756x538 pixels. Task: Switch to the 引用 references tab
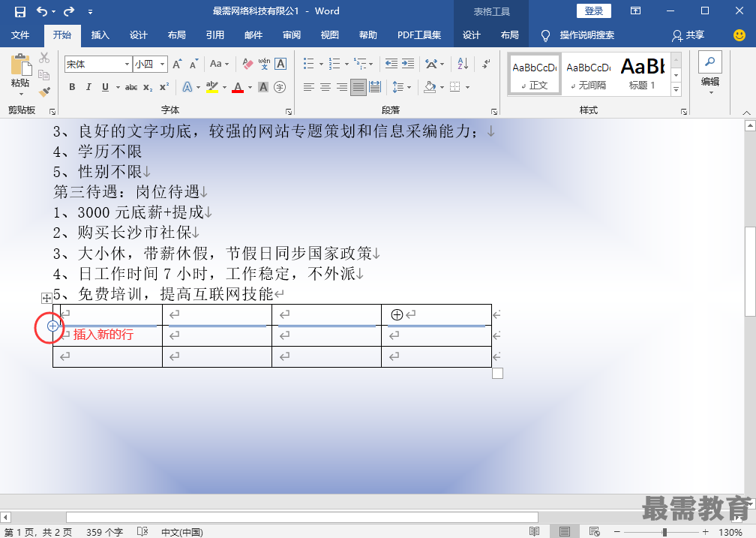point(215,35)
